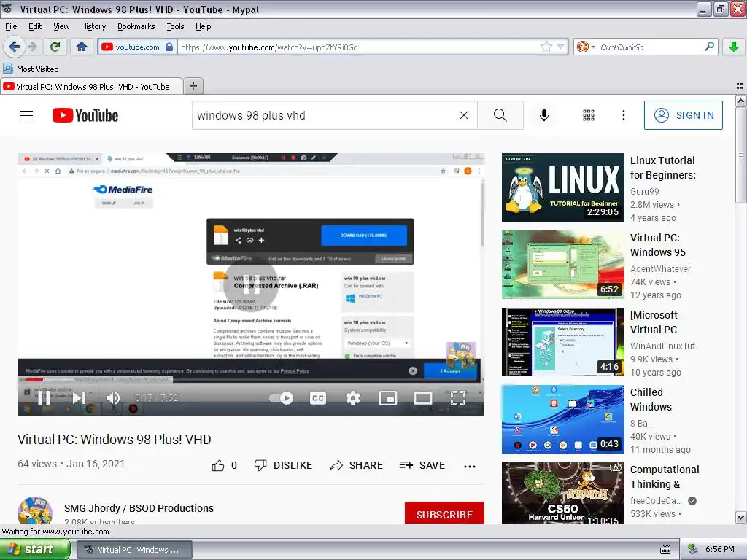Screen dimensions: 747x560
Task: Open SMG Jhordy / BSOD Productions channel
Action: click(x=139, y=508)
